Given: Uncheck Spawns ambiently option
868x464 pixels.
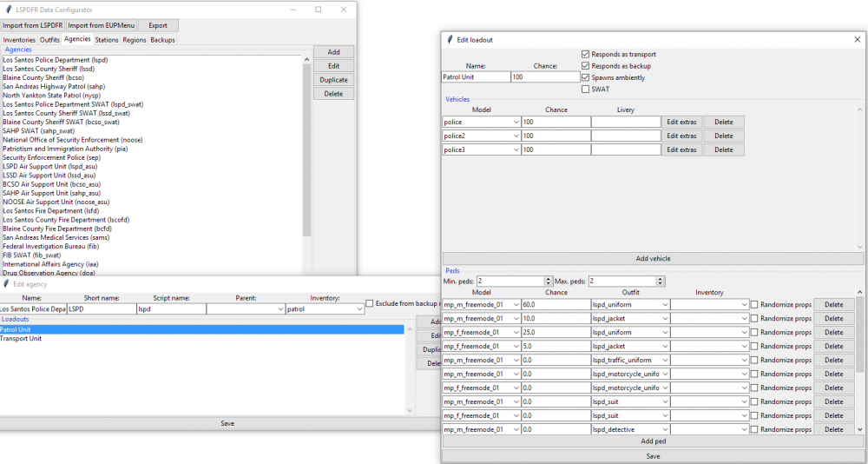Looking at the screenshot, I should [x=585, y=77].
